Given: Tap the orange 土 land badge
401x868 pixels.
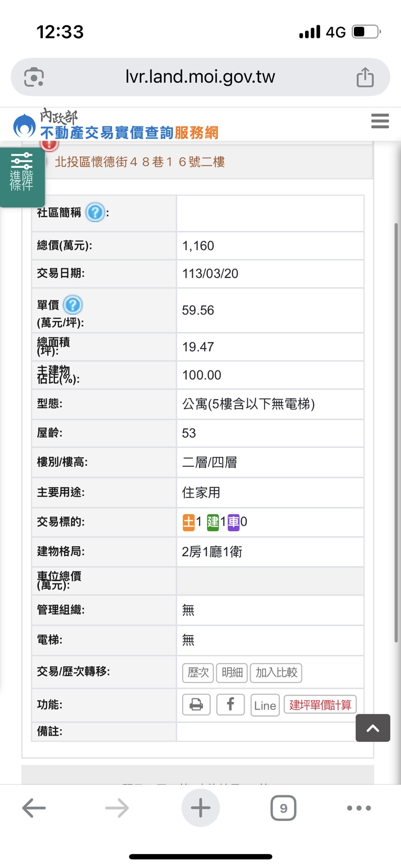Looking at the screenshot, I should 188,522.
